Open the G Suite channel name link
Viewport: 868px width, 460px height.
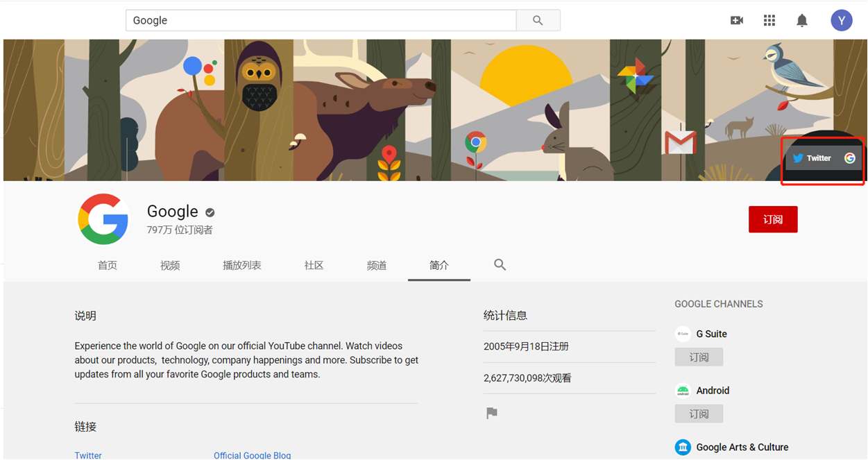[x=712, y=334]
